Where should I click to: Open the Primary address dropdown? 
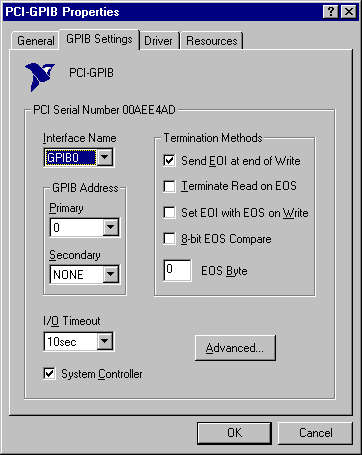click(x=111, y=227)
